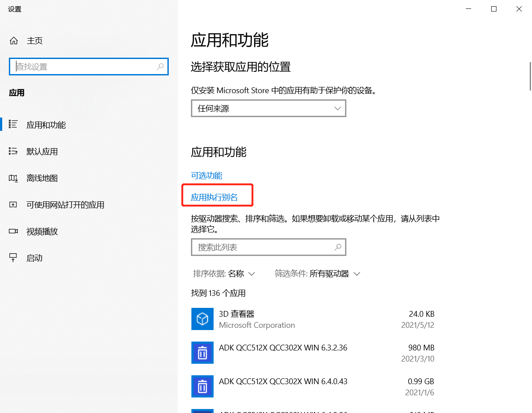Screen dimensions: 532x413
Task: Click the 视频播放 video icon in sidebar
Action: point(14,231)
